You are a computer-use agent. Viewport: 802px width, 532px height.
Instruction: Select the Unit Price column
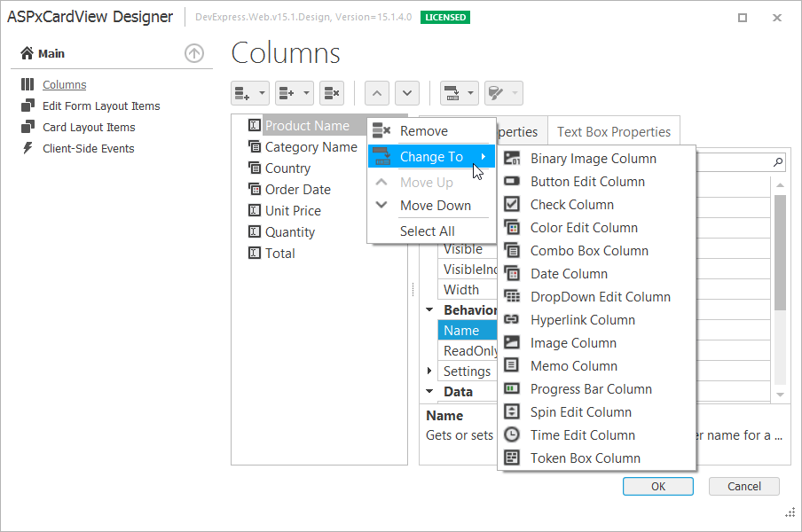(x=293, y=210)
